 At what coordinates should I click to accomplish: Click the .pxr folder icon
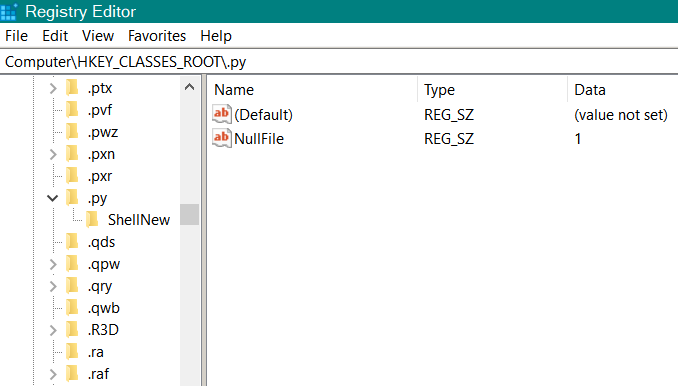(x=72, y=176)
